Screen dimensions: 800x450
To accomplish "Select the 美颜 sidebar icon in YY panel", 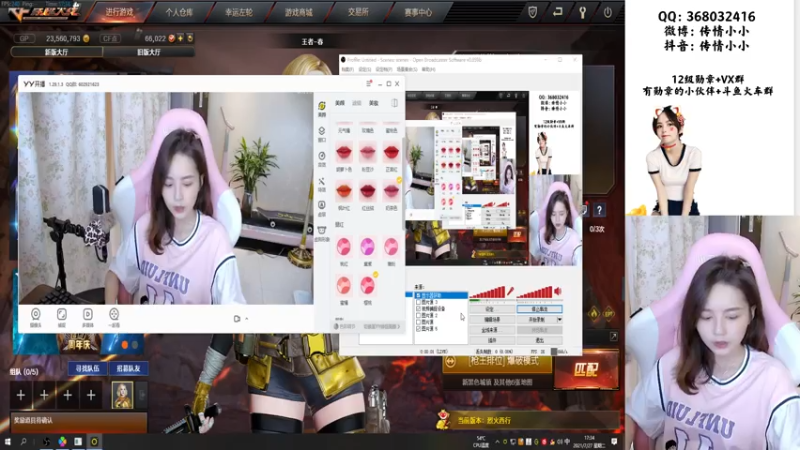I will [x=322, y=108].
